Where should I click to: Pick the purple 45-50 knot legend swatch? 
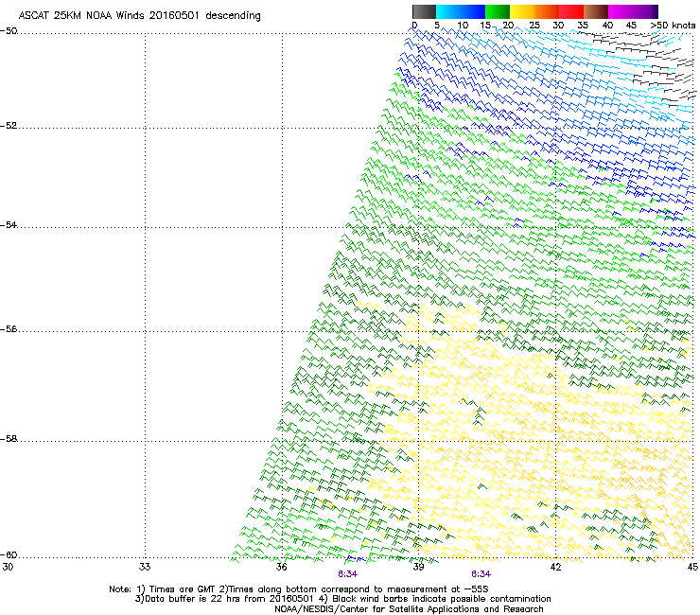click(x=642, y=11)
